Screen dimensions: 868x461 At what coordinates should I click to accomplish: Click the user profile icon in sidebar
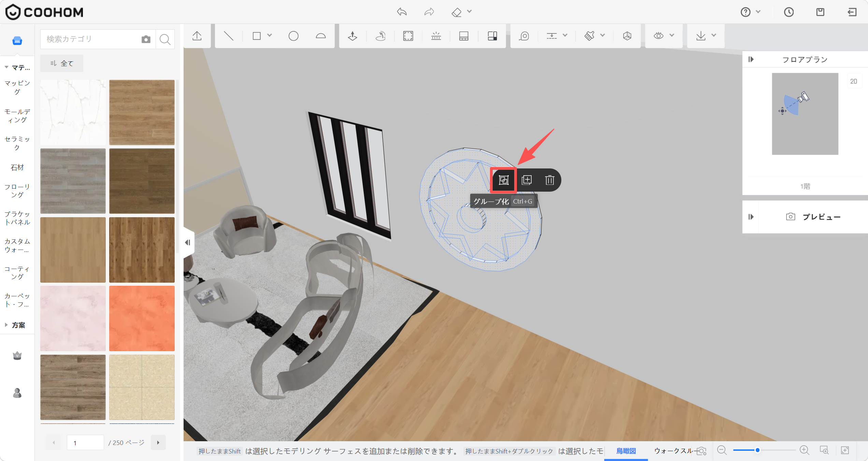pyautogui.click(x=17, y=393)
